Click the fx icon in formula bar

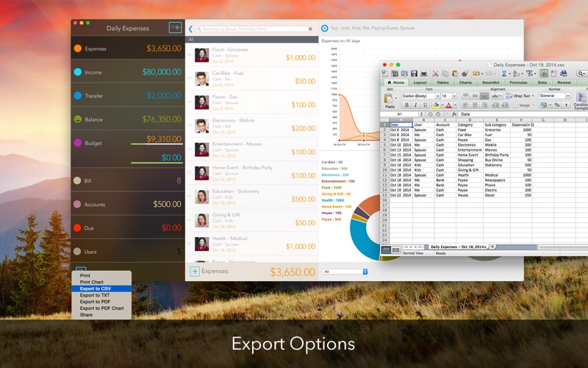tap(454, 114)
